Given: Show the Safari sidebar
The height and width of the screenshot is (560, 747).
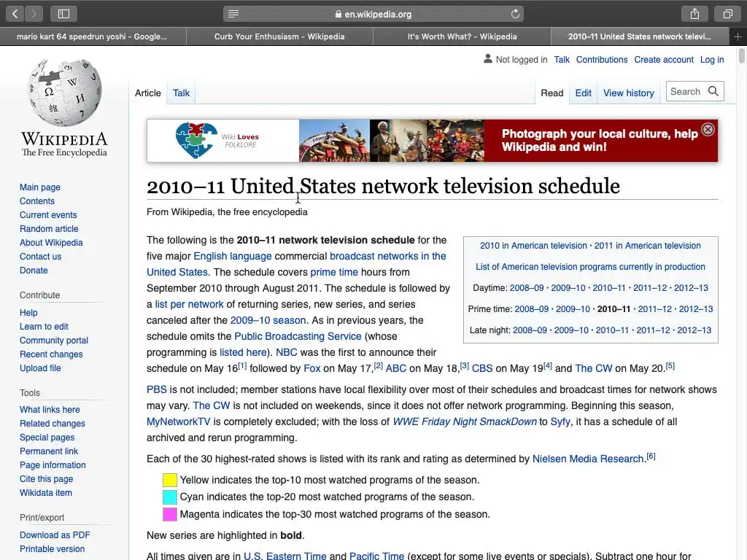Looking at the screenshot, I should pos(64,14).
